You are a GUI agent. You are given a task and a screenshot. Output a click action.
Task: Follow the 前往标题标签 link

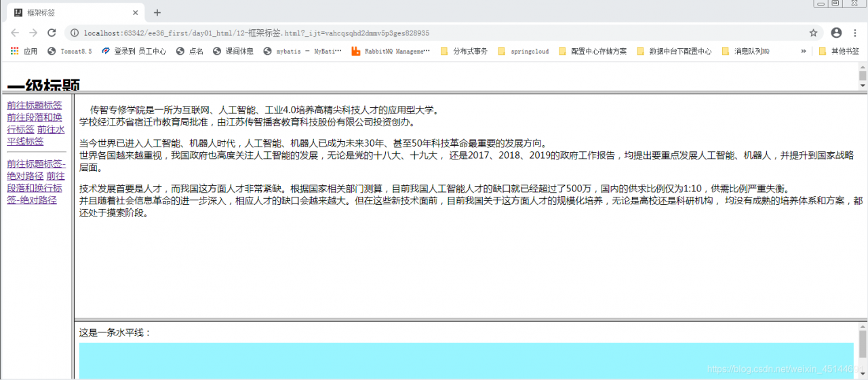click(x=34, y=105)
